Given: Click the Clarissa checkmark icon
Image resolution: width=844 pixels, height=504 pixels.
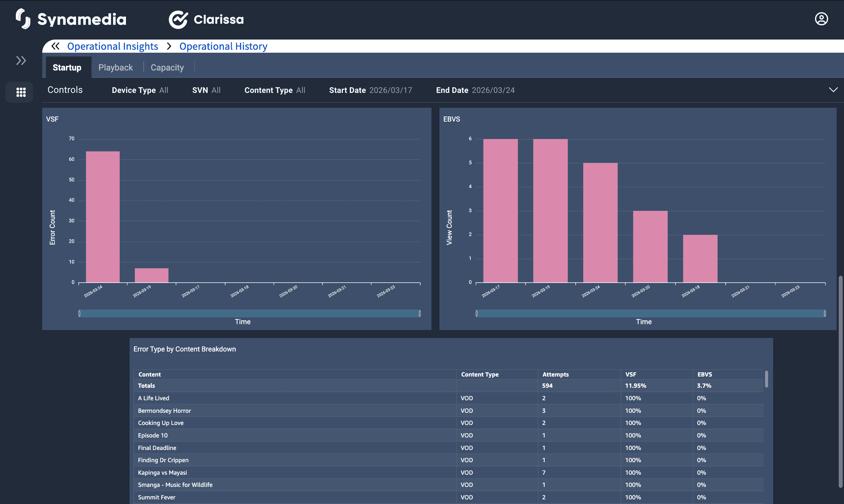Looking at the screenshot, I should [178, 19].
